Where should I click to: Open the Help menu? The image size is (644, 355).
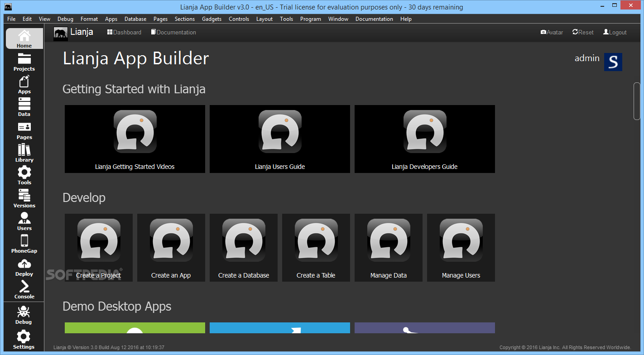[x=406, y=19]
